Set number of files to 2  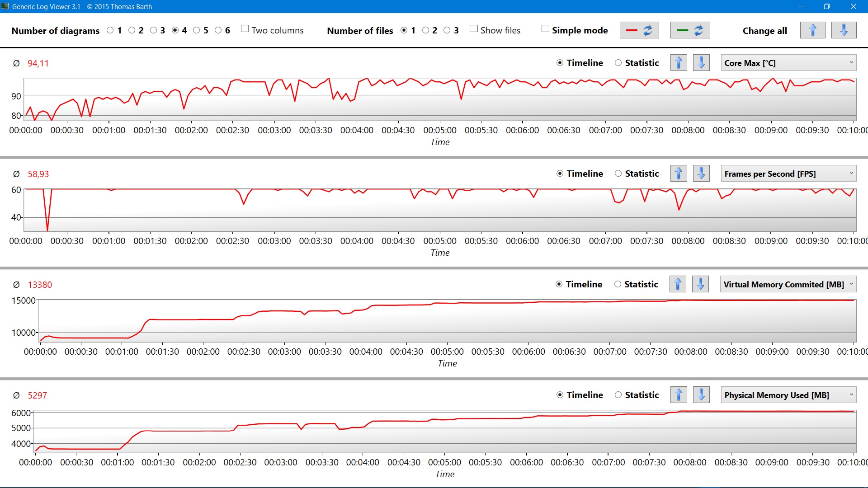[x=425, y=30]
